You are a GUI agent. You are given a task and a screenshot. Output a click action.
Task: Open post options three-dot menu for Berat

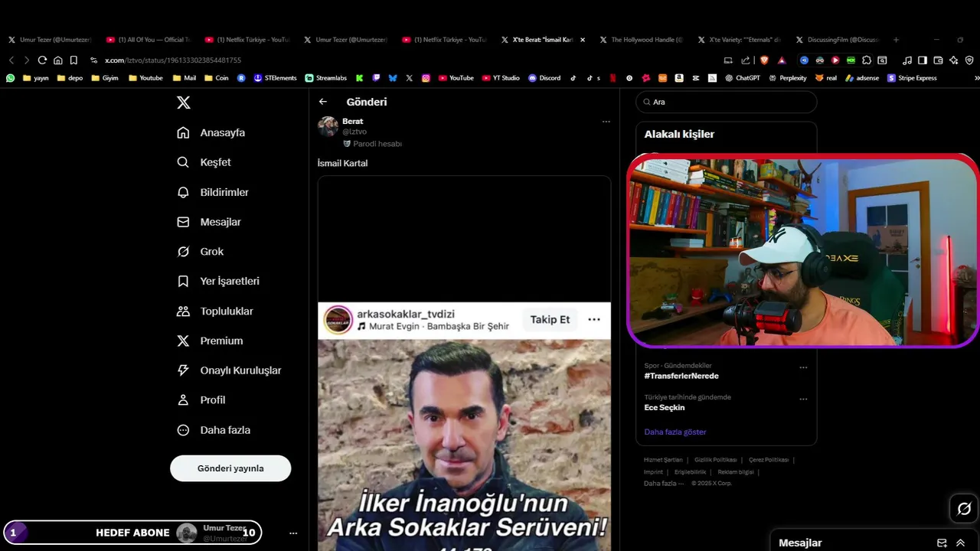(606, 122)
